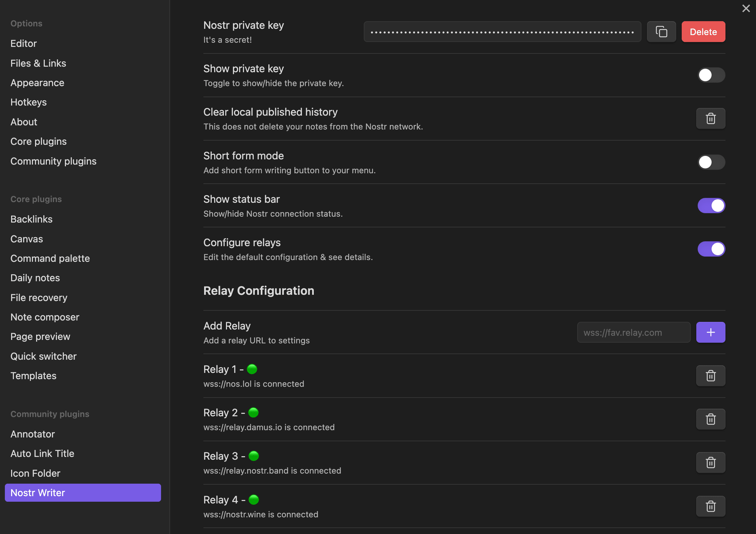Disable the Show status bar toggle
This screenshot has height=534, width=756.
[712, 205]
